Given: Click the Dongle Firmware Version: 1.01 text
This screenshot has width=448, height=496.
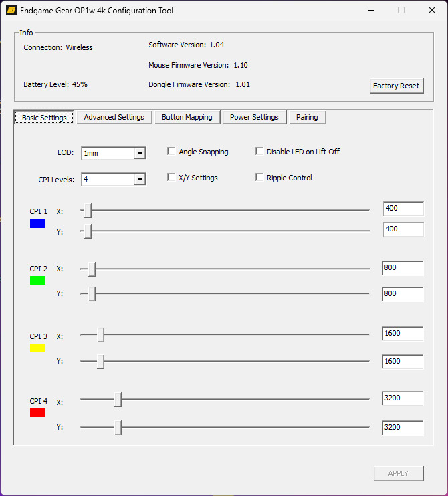Looking at the screenshot, I should coord(199,84).
